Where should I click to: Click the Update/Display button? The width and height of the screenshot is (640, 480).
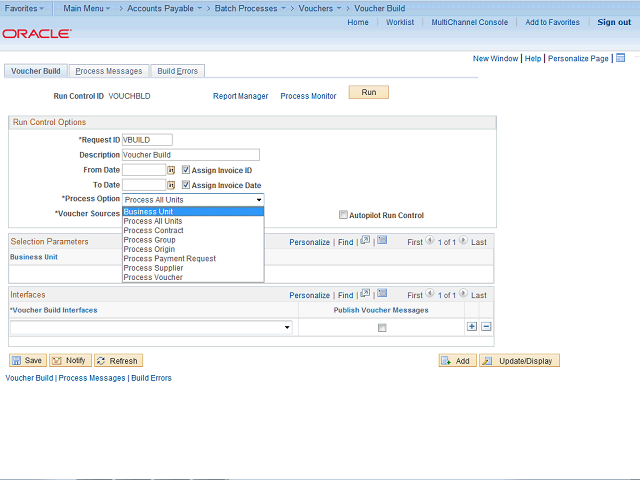click(519, 360)
